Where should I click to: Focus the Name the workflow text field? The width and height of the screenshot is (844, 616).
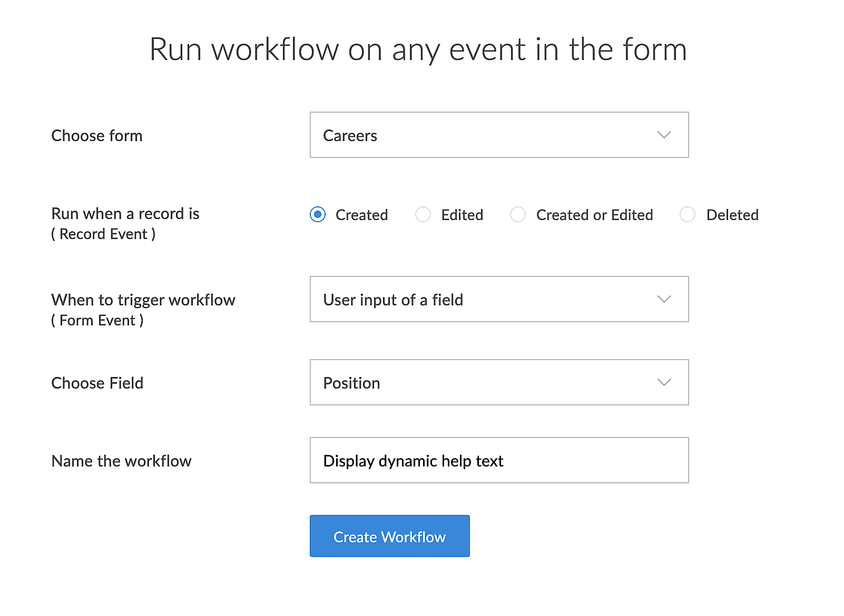(x=498, y=460)
